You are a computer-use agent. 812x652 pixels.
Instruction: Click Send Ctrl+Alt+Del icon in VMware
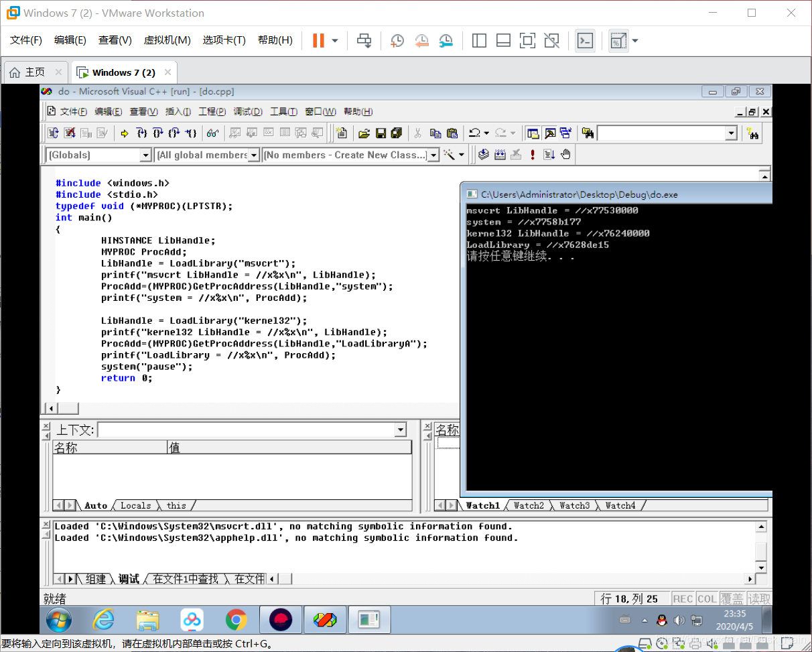click(364, 41)
